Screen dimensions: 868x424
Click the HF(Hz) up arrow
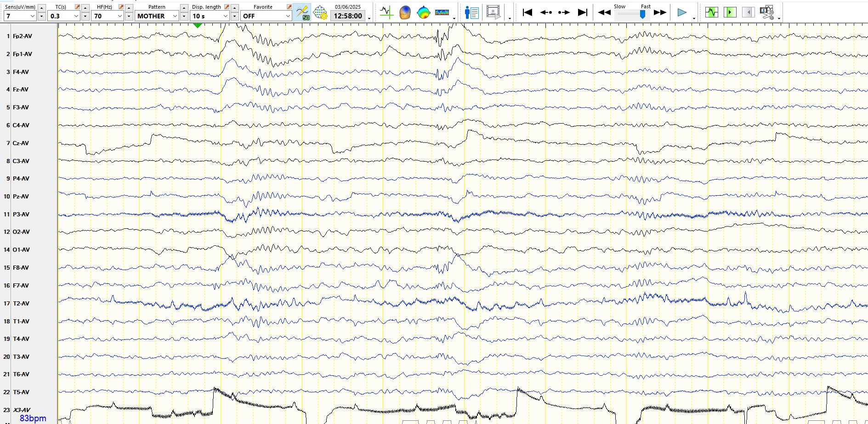coord(129,8)
